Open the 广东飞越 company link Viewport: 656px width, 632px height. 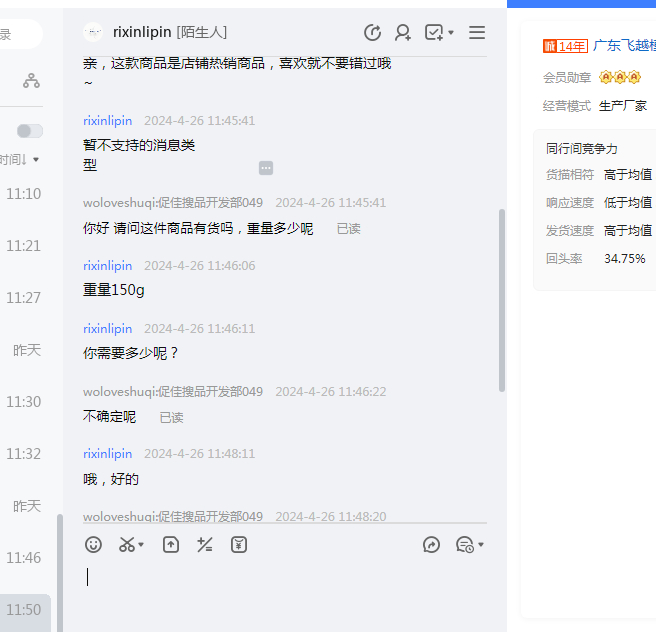(x=624, y=46)
